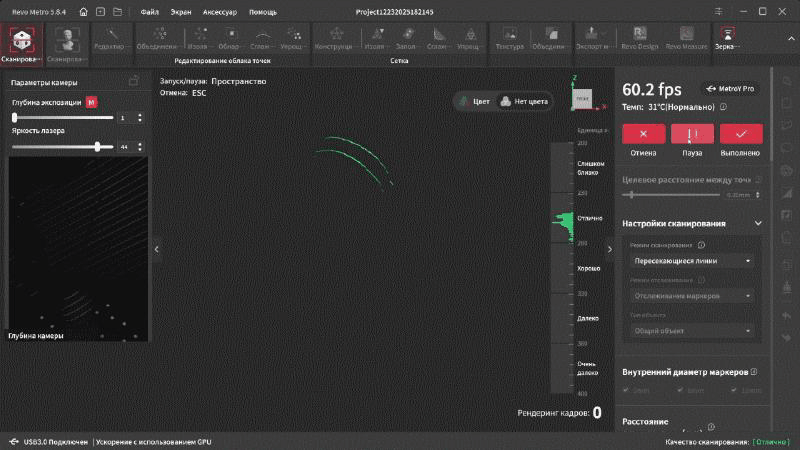Collapse the left camera panel with arrow
The height and width of the screenshot is (450, 800).
(x=156, y=249)
